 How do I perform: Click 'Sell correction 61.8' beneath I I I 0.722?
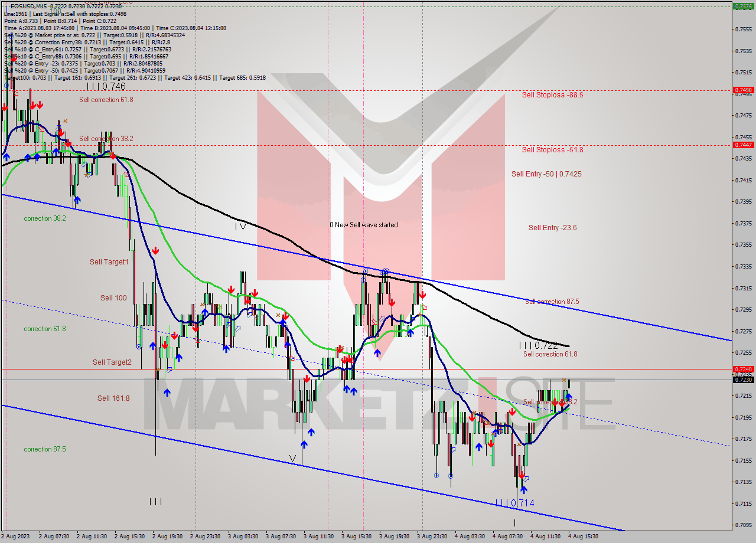(550, 354)
